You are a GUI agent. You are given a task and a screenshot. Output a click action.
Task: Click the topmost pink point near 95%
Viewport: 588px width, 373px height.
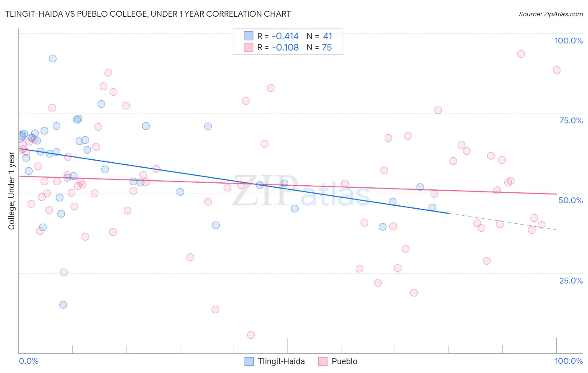(521, 54)
